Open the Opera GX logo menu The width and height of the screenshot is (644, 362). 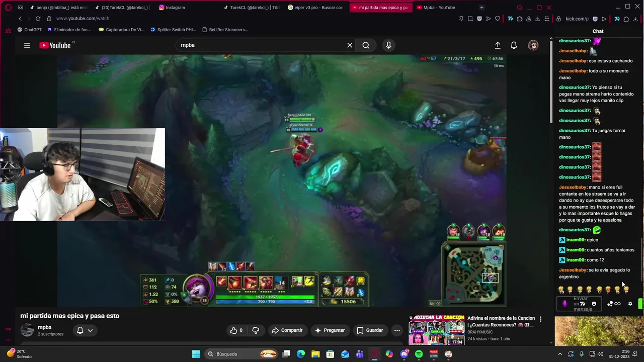(x=8, y=8)
